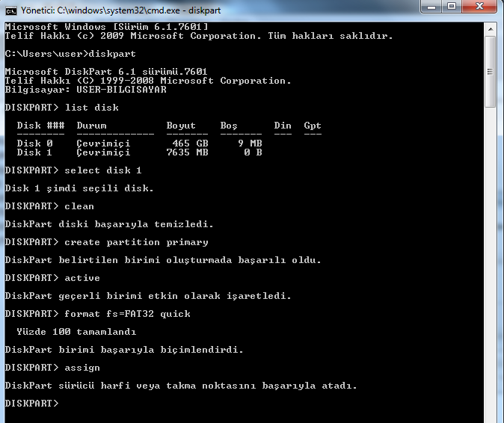Image resolution: width=504 pixels, height=423 pixels.
Task: Click the 'DiskPart diski başarıyla temizledi.' message
Action: point(109,224)
